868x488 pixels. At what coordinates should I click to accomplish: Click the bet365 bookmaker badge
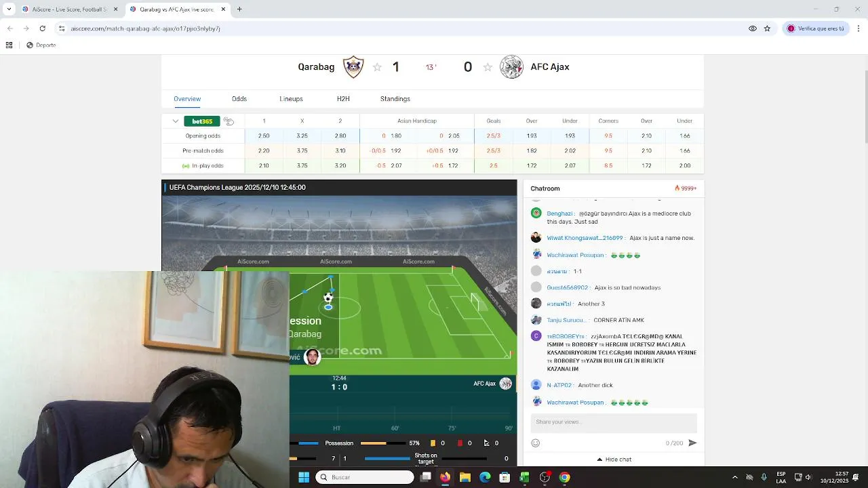202,121
